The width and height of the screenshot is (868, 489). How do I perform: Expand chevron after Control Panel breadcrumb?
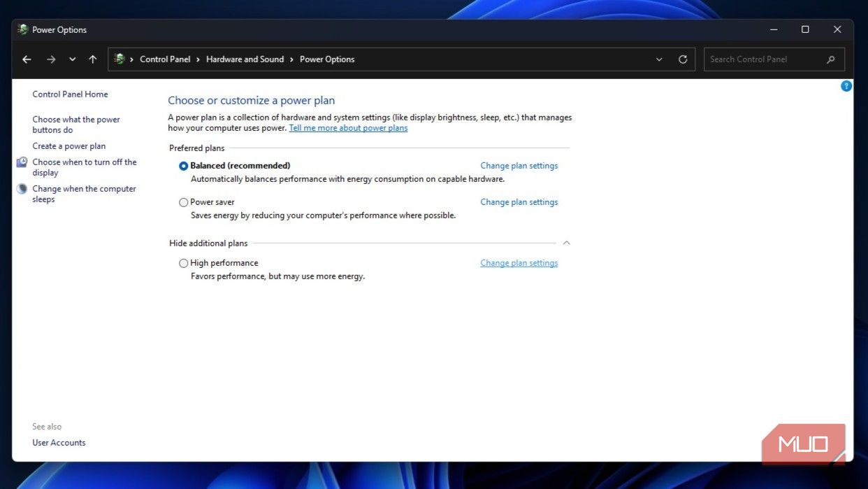coord(198,59)
